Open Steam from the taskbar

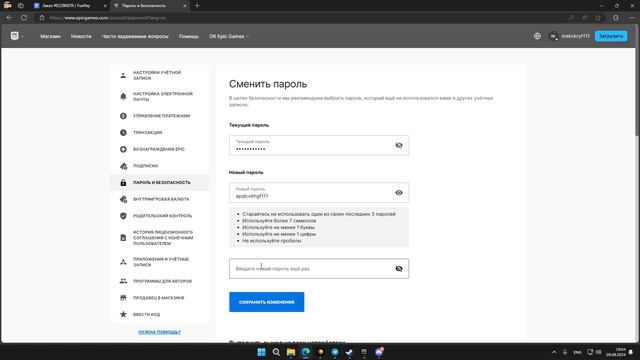tap(349, 352)
